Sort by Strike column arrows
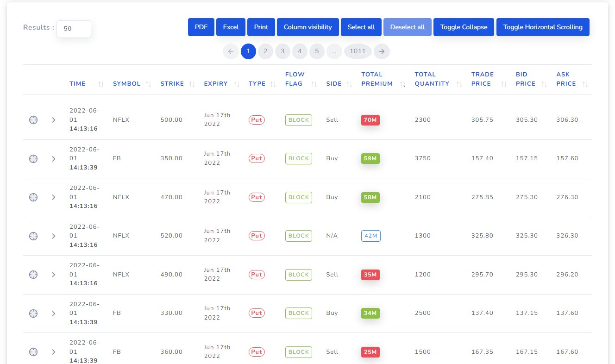The width and height of the screenshot is (615, 364). 192,84
